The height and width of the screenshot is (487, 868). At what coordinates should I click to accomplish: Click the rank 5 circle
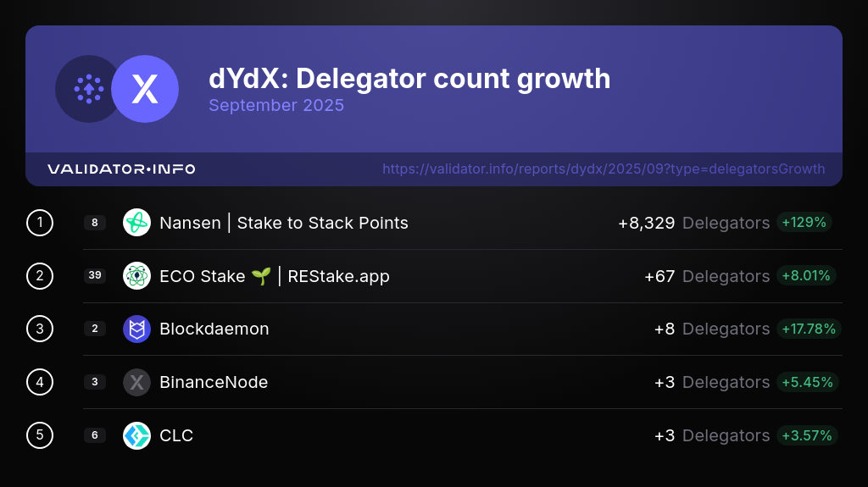pyautogui.click(x=40, y=435)
